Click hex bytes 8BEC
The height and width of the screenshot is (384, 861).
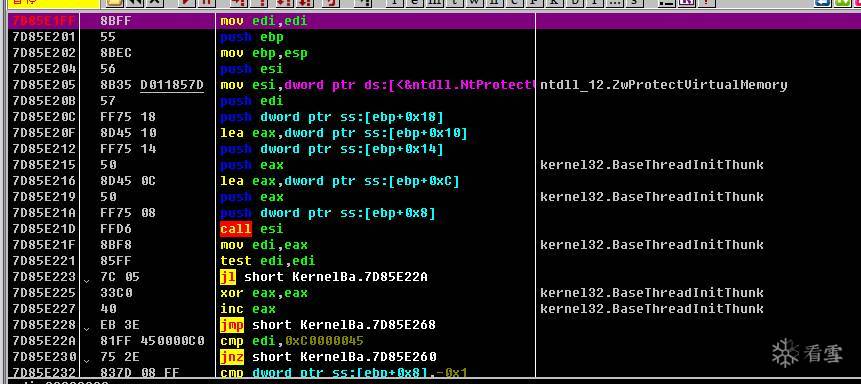coord(116,53)
